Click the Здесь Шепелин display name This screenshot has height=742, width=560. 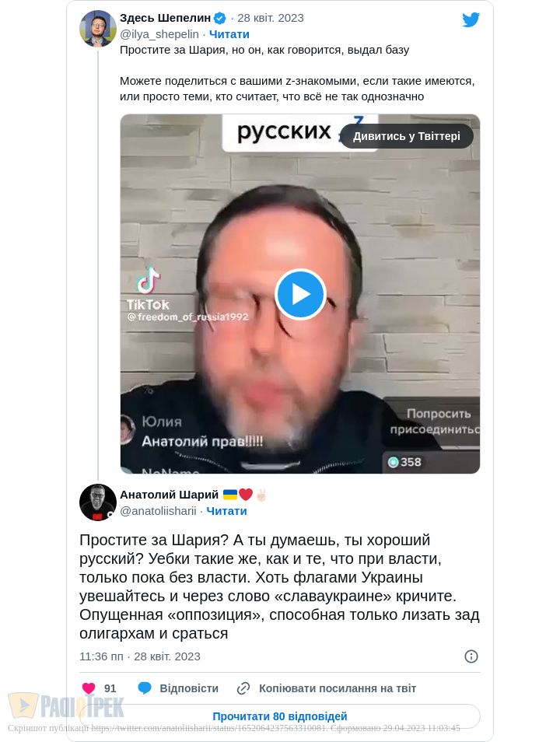coord(165,18)
